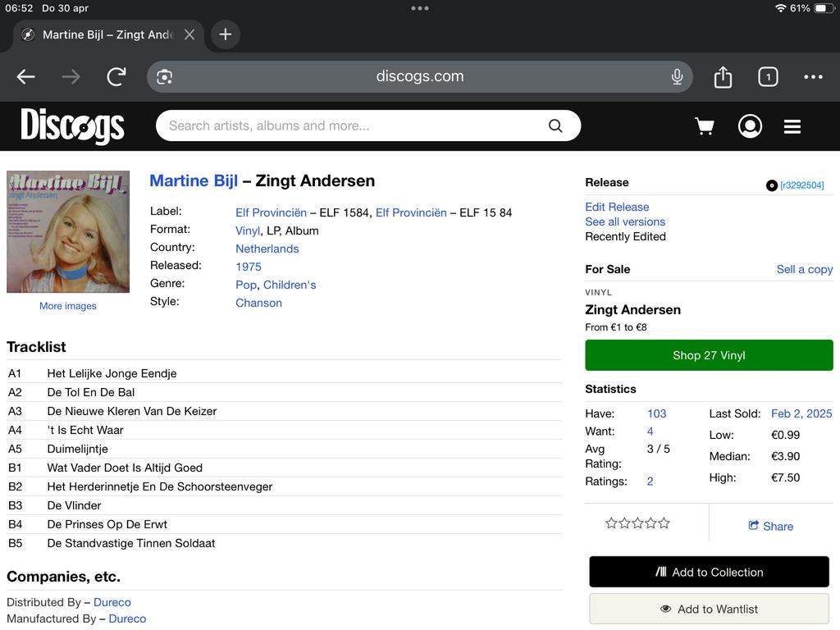Click the Manufactured By Dureco link
Screen dimensions: 840x630
click(127, 619)
